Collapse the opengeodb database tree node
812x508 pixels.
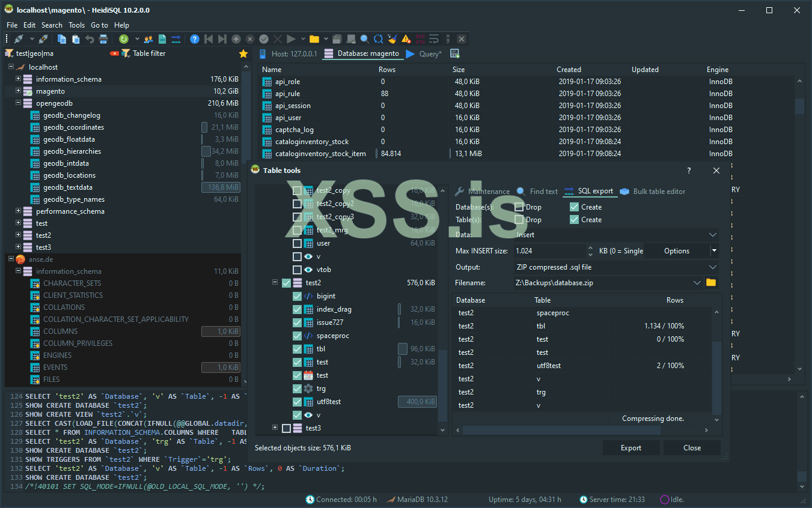18,103
